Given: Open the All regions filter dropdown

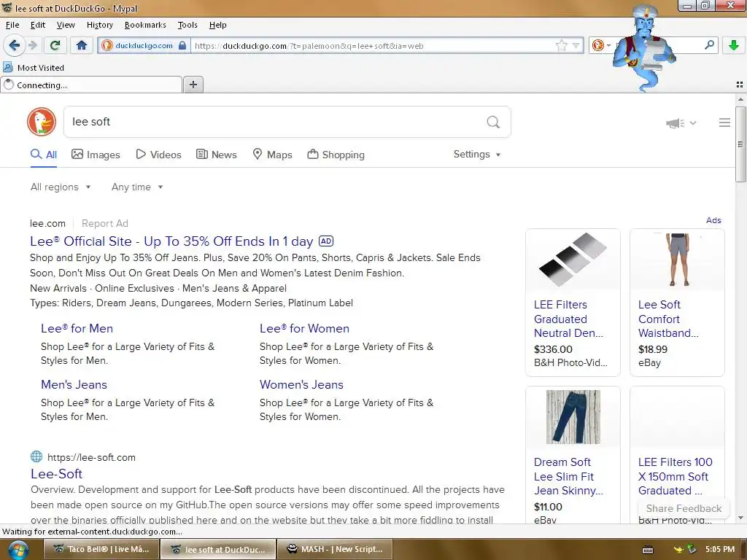Looking at the screenshot, I should (x=61, y=187).
